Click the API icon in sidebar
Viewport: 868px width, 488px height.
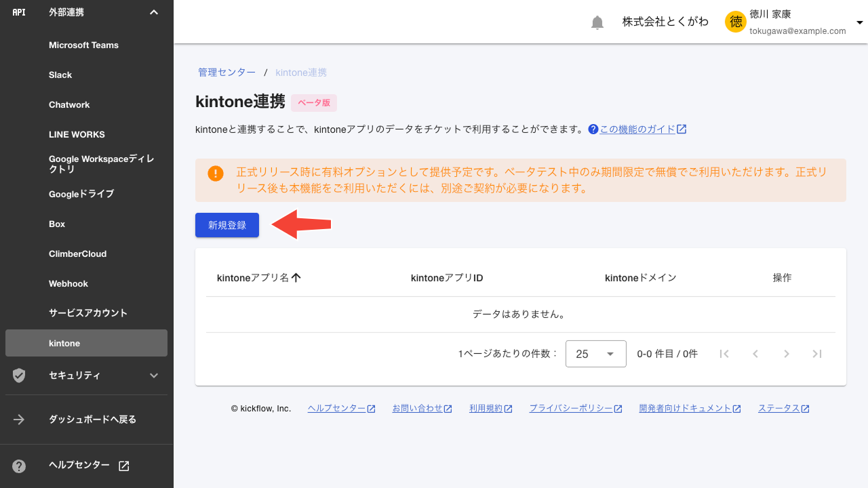[19, 12]
